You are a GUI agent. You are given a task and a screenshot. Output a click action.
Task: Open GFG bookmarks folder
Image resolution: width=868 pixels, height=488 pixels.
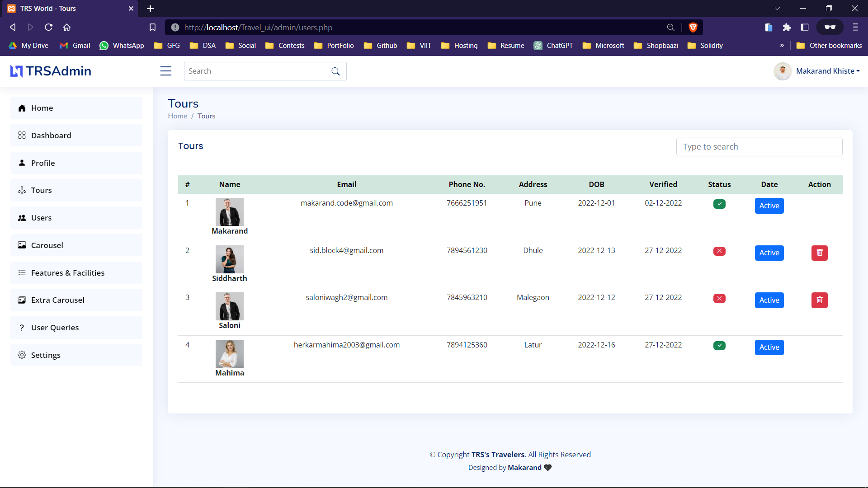coord(167,46)
